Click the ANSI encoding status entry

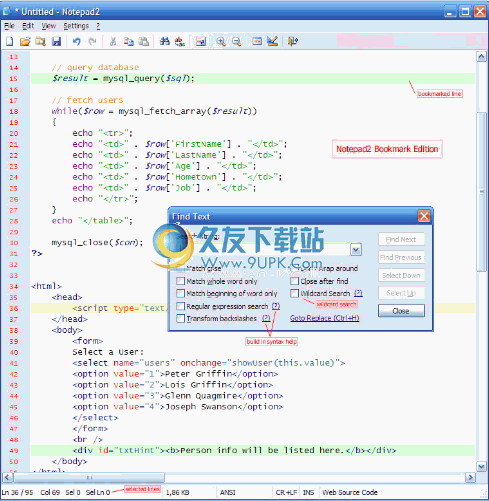coord(228,492)
